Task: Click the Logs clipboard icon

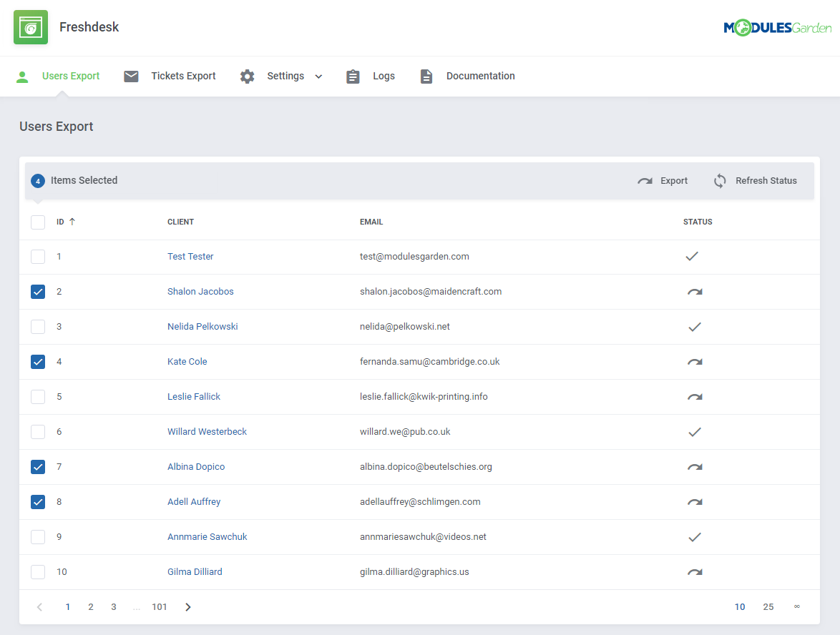Action: [x=353, y=75]
